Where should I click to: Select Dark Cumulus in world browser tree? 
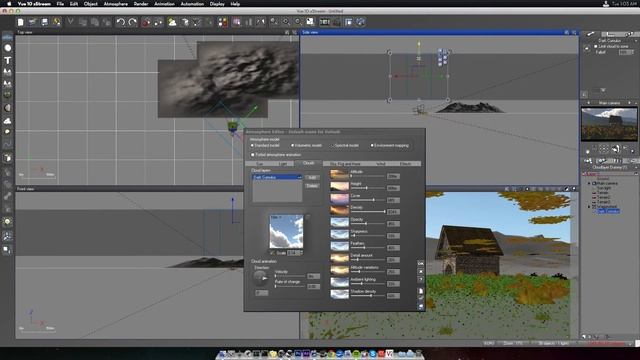pyautogui.click(x=608, y=211)
